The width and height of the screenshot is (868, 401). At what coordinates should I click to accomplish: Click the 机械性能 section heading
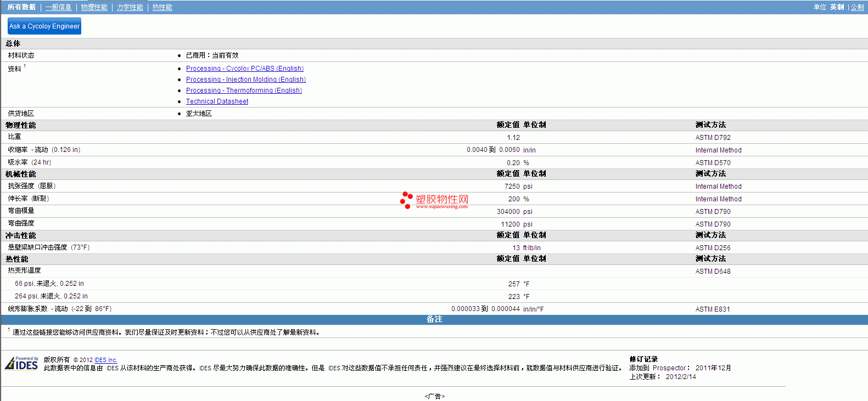click(21, 174)
